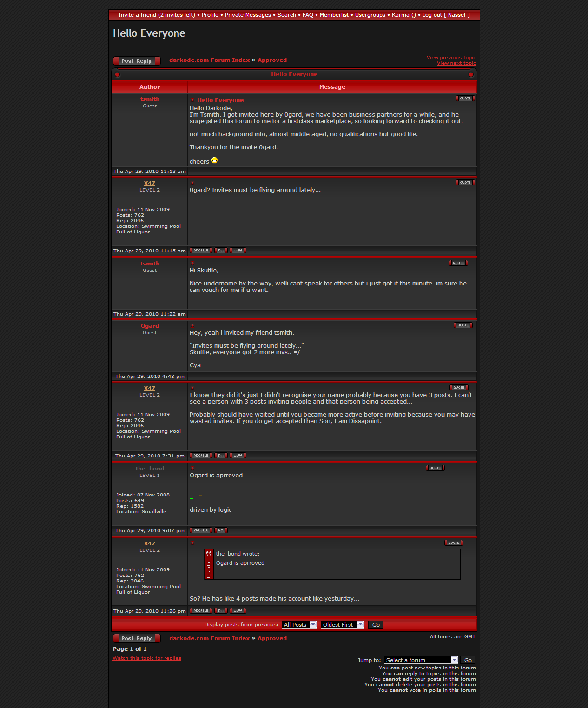Quote the_bond's 'Ogard is aprroved' post
This screenshot has height=708, width=588.
pyautogui.click(x=435, y=468)
